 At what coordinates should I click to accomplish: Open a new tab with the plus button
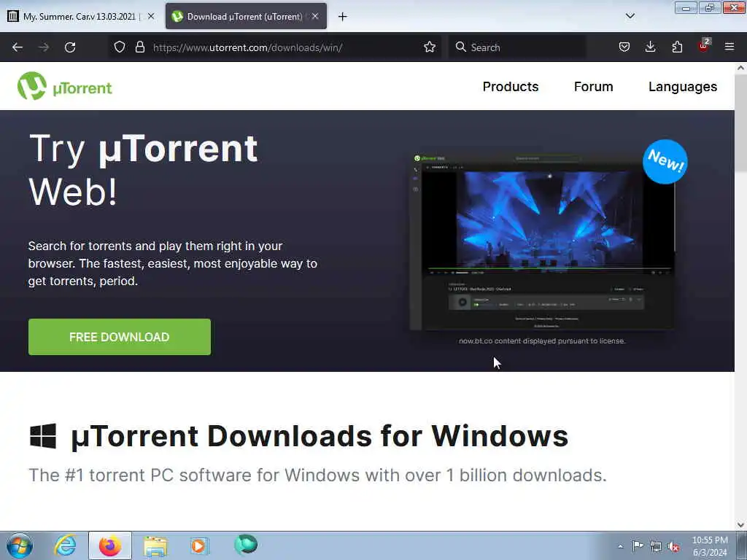[x=343, y=17]
